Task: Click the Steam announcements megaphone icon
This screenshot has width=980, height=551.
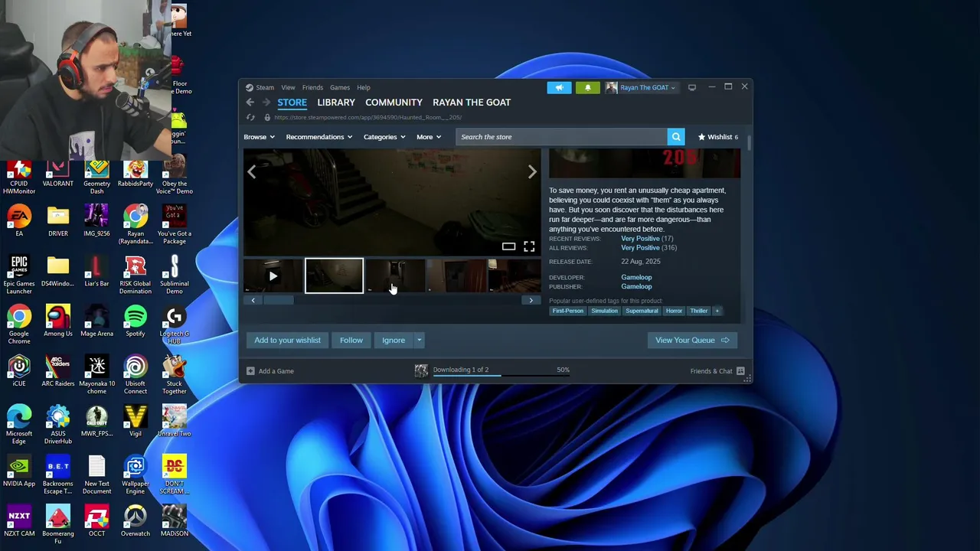Action: pyautogui.click(x=559, y=87)
